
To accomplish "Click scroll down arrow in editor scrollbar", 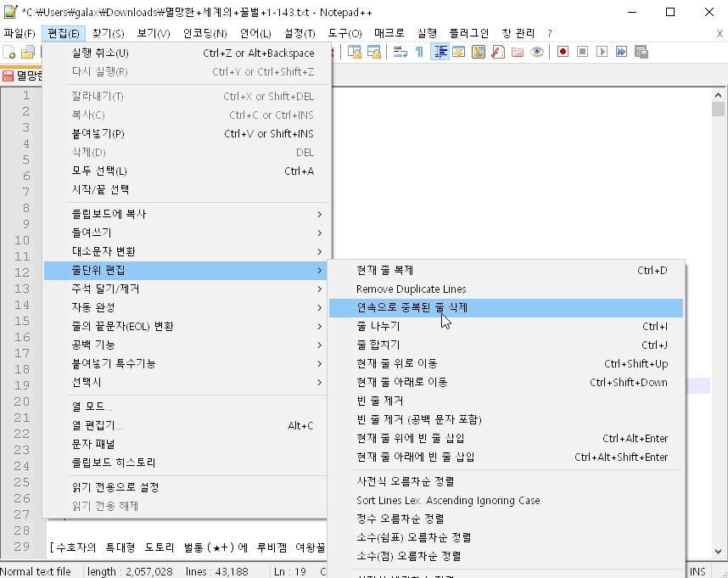I will [x=718, y=552].
